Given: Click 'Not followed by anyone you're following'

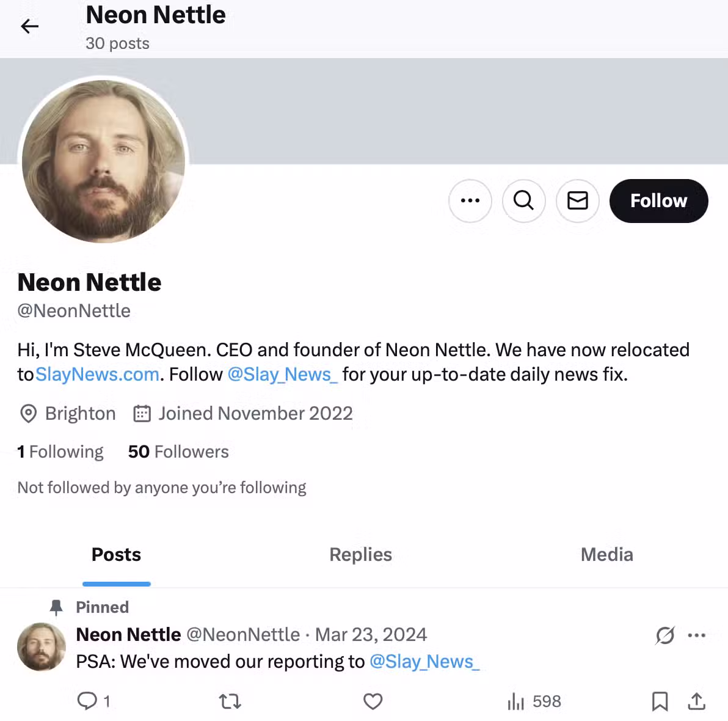Looking at the screenshot, I should click(162, 488).
